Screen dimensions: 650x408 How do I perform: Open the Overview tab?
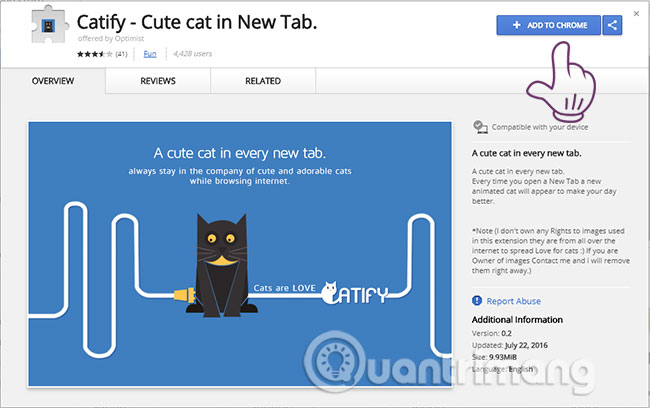53,81
